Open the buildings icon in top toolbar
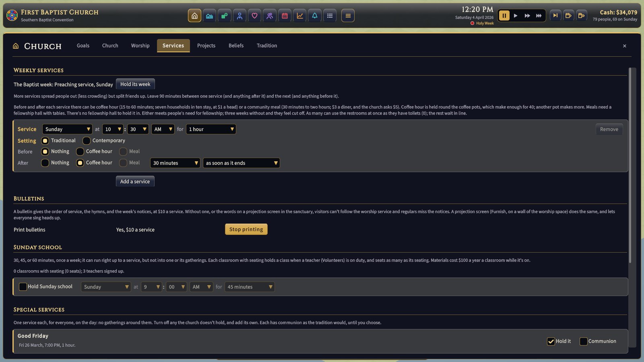 coord(209,16)
